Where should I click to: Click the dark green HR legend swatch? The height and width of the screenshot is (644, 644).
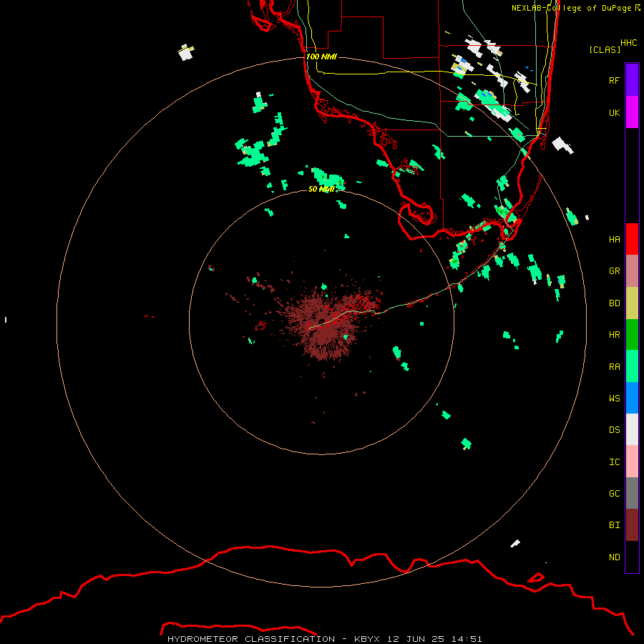(632, 335)
